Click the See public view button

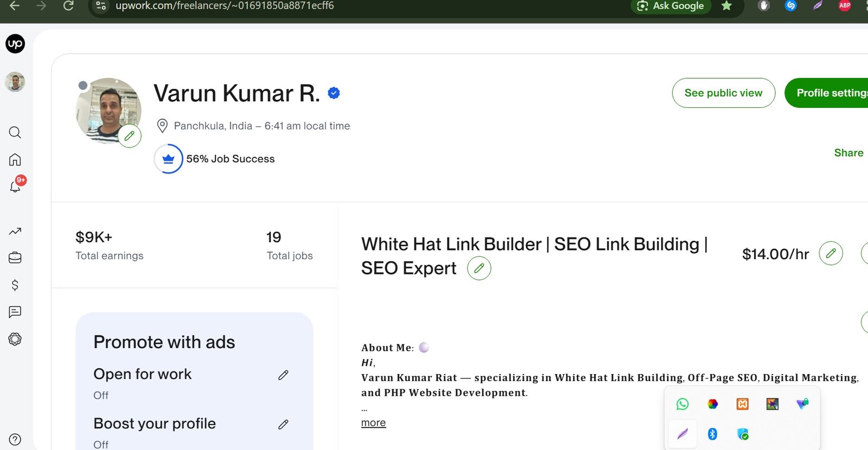724,93
